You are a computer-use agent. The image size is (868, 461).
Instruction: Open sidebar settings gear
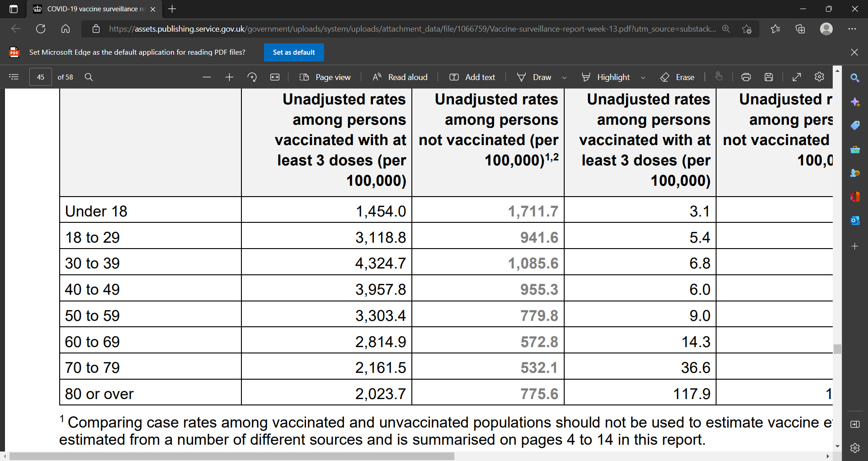click(855, 448)
